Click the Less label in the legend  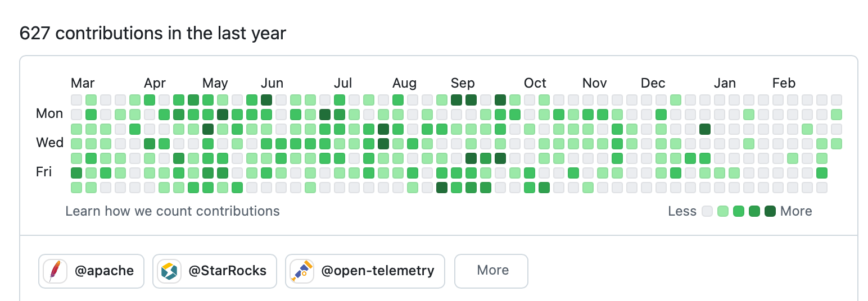click(x=682, y=211)
